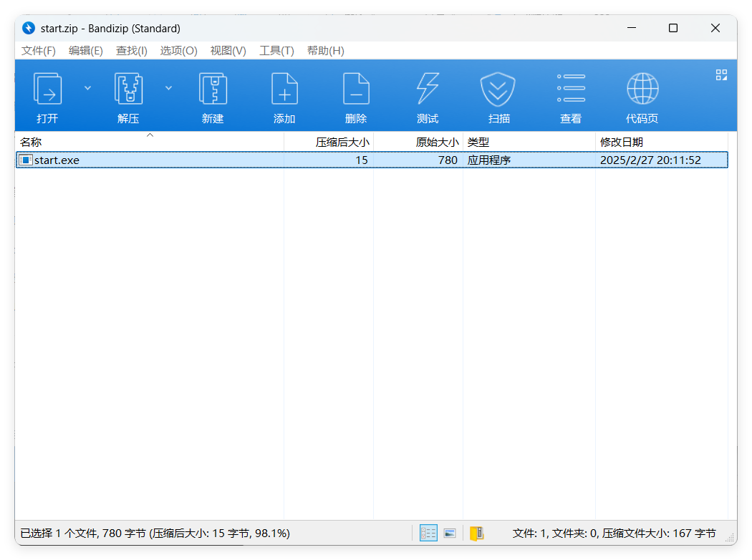Viewport: 752px width, 560px height.
Task: Open the 工具(T) menu
Action: pos(276,51)
